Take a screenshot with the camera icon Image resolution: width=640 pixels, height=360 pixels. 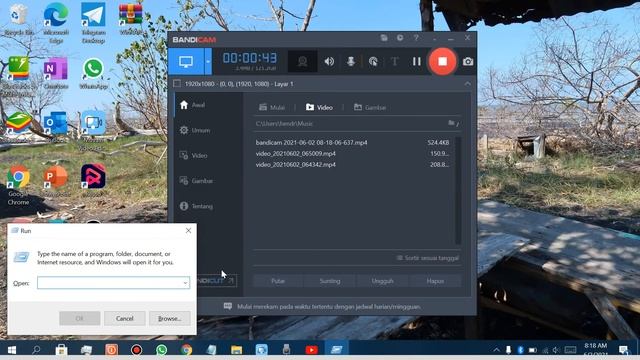(x=468, y=62)
